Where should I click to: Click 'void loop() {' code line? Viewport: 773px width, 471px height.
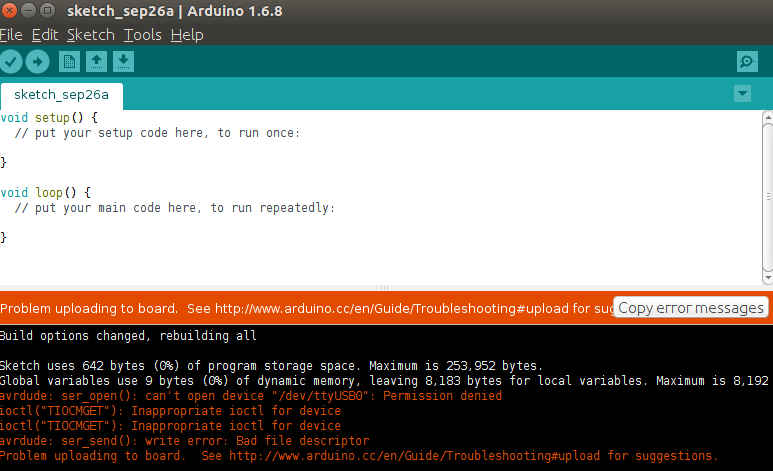[46, 192]
